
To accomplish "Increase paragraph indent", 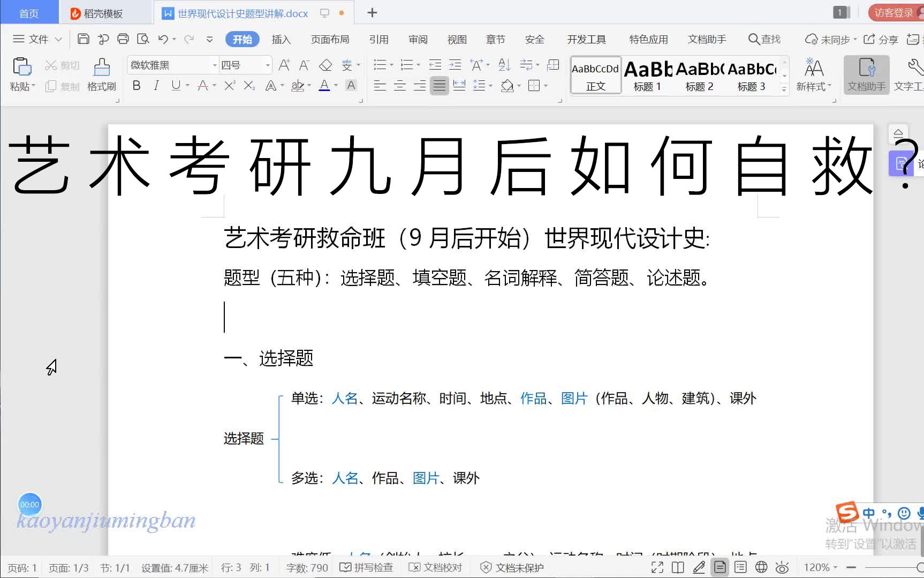I will 455,65.
